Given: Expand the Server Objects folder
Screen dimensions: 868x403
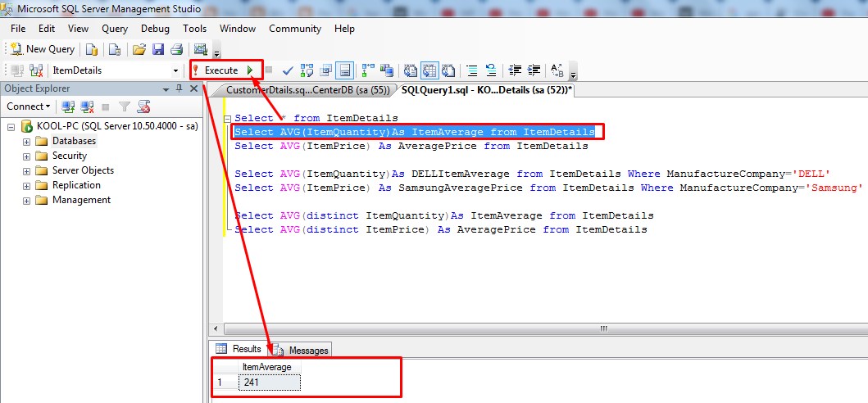Looking at the screenshot, I should 26,171.
